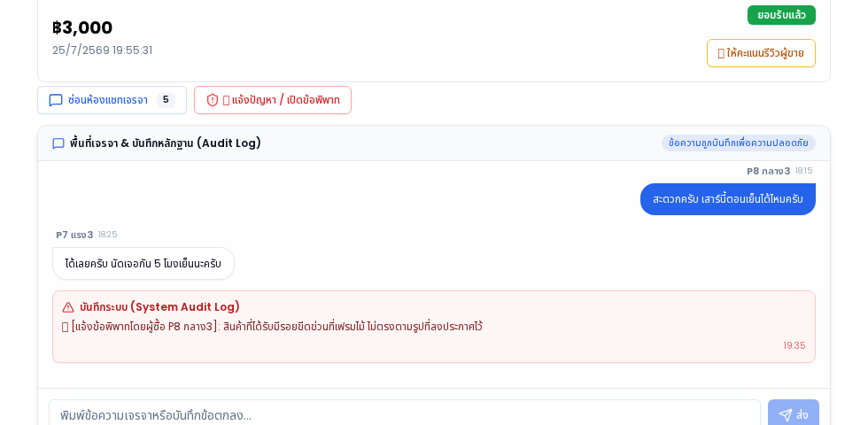
Task: Click timestamp 18:25
Action: (107, 235)
